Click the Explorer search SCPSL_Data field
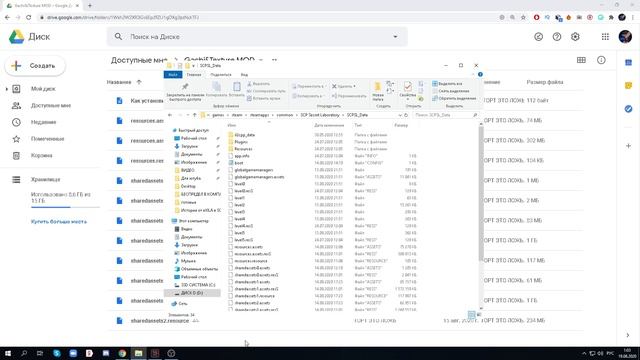Image resolution: width=640 pixels, height=360 pixels. (x=445, y=115)
